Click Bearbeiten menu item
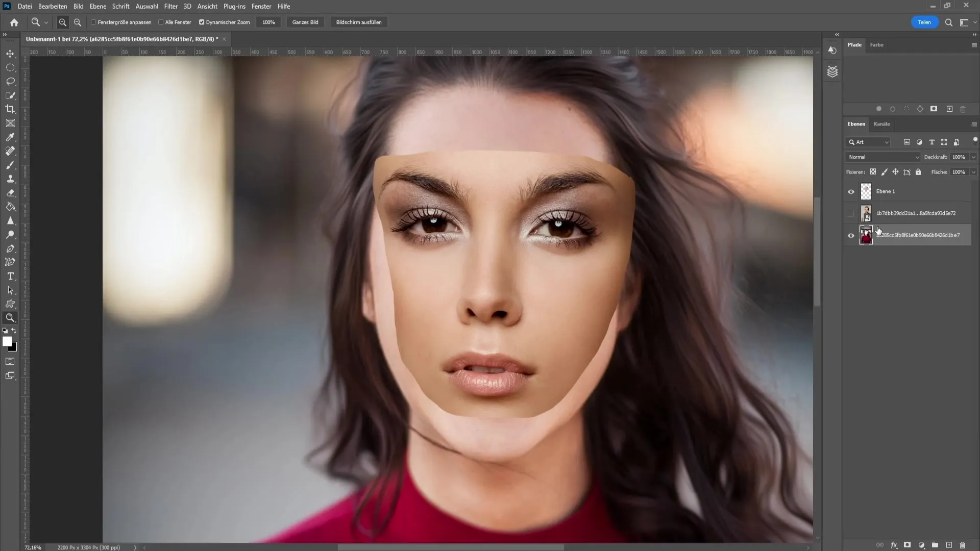The width and height of the screenshot is (980, 551). (53, 6)
